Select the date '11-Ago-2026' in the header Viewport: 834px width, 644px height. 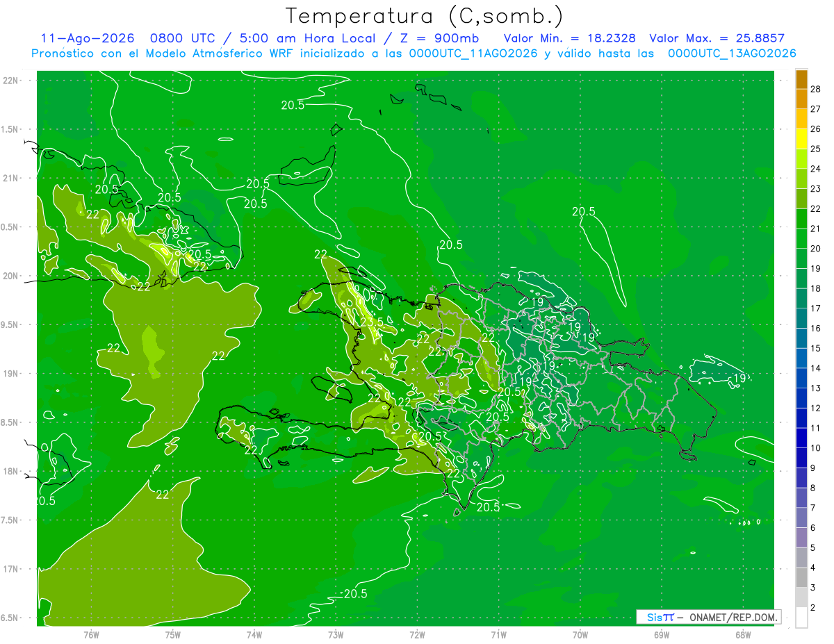tap(86, 38)
